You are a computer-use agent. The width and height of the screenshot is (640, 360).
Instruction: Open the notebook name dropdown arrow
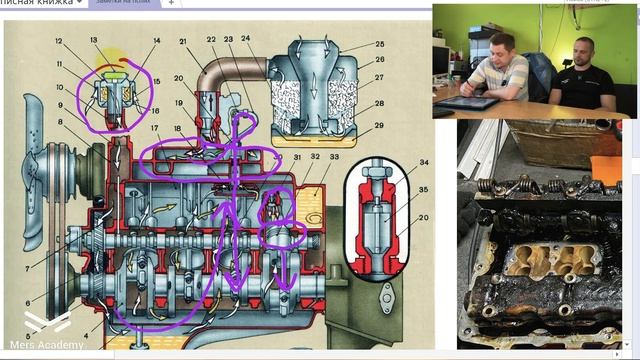pyautogui.click(x=80, y=2)
